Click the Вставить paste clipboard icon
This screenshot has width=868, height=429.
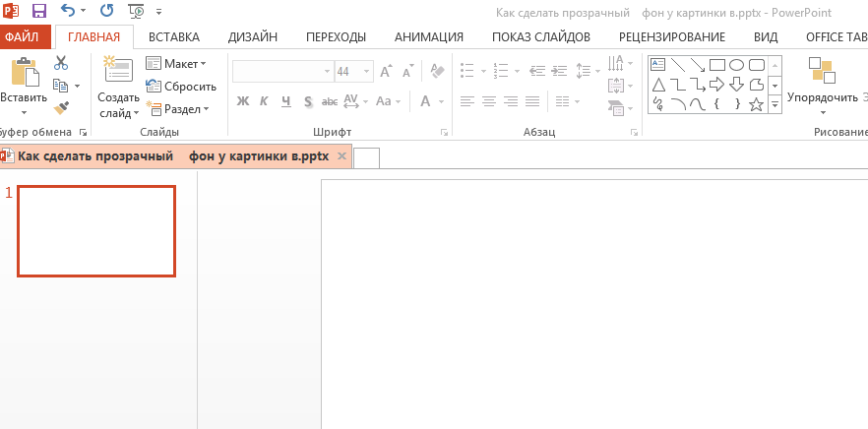coord(25,72)
